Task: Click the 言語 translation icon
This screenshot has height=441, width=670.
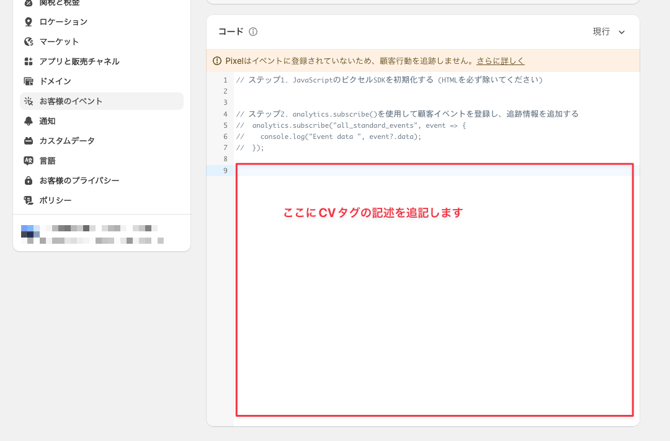Action: click(28, 161)
